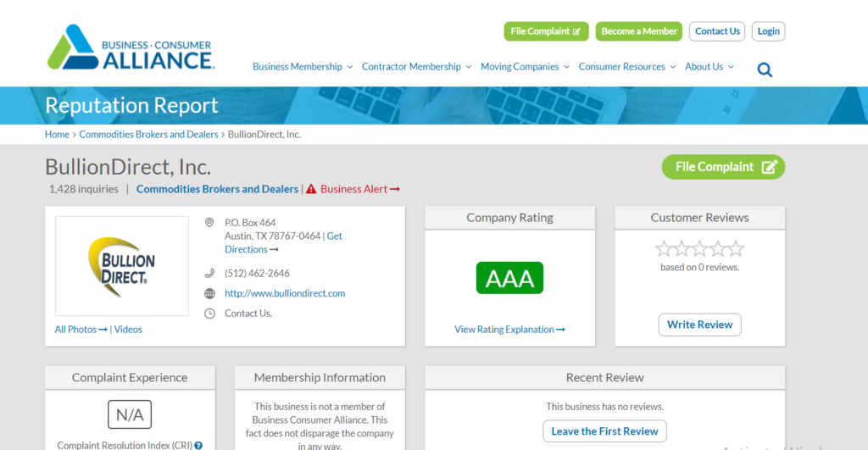Click the Reputation Report banner title

point(131,105)
